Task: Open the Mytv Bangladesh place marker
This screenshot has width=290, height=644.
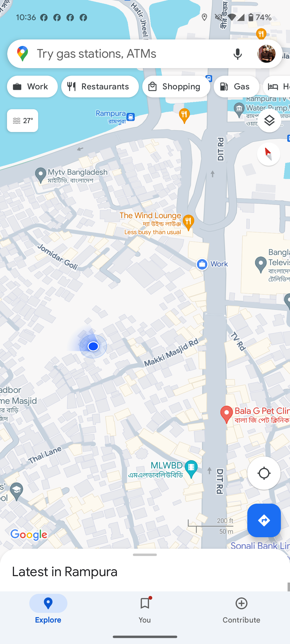Action: 41,175
